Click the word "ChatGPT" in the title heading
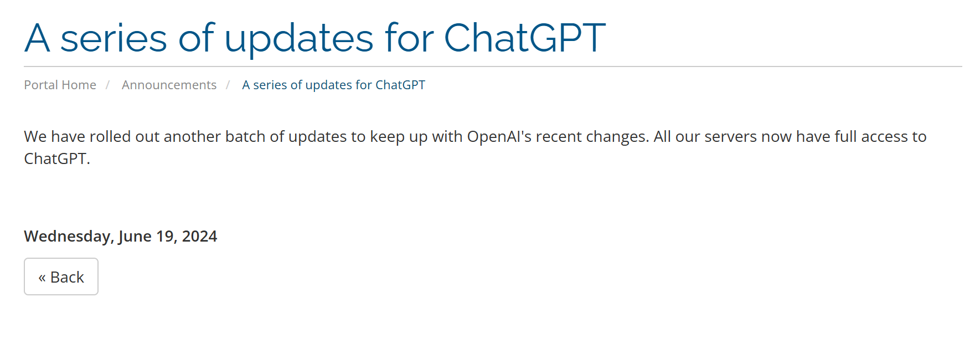The width and height of the screenshot is (980, 343). click(x=524, y=38)
